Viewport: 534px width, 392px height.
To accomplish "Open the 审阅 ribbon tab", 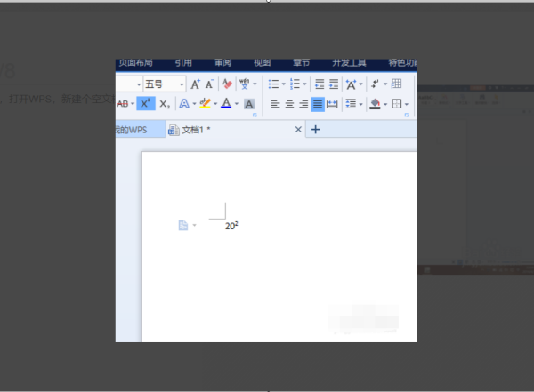I will pyautogui.click(x=223, y=63).
